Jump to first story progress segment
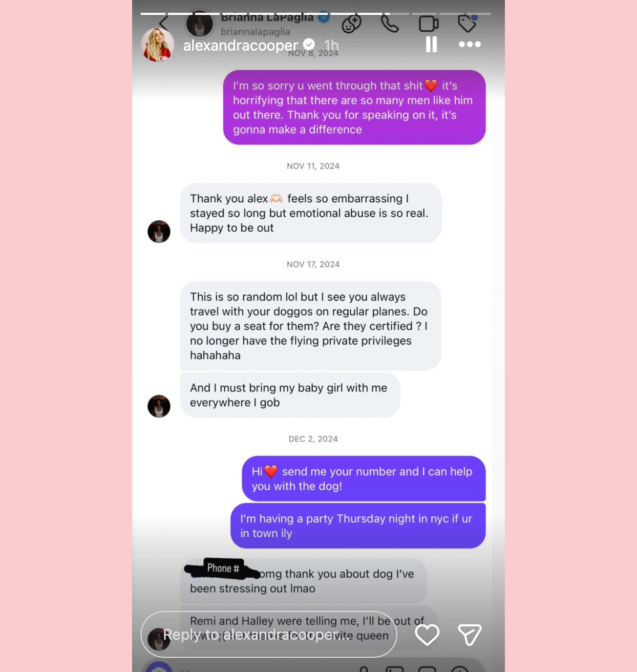This screenshot has width=637, height=672. point(153,14)
